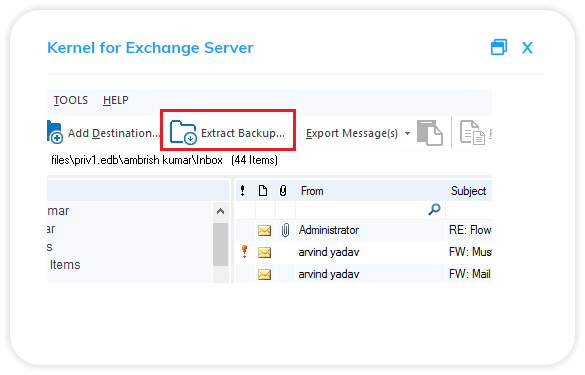This screenshot has height=375, width=585.
Task: Click the Add Destination folder icon
Action: click(x=55, y=132)
